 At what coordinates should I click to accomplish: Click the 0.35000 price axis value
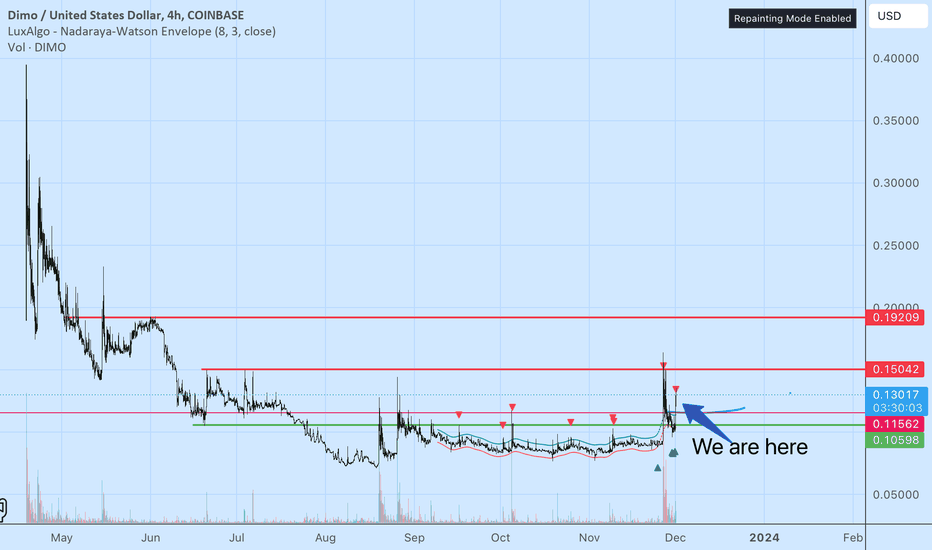896,121
